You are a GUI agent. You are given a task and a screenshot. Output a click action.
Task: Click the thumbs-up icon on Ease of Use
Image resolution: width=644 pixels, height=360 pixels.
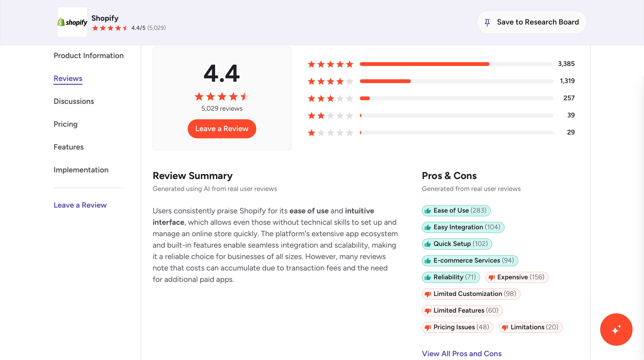pyautogui.click(x=428, y=211)
